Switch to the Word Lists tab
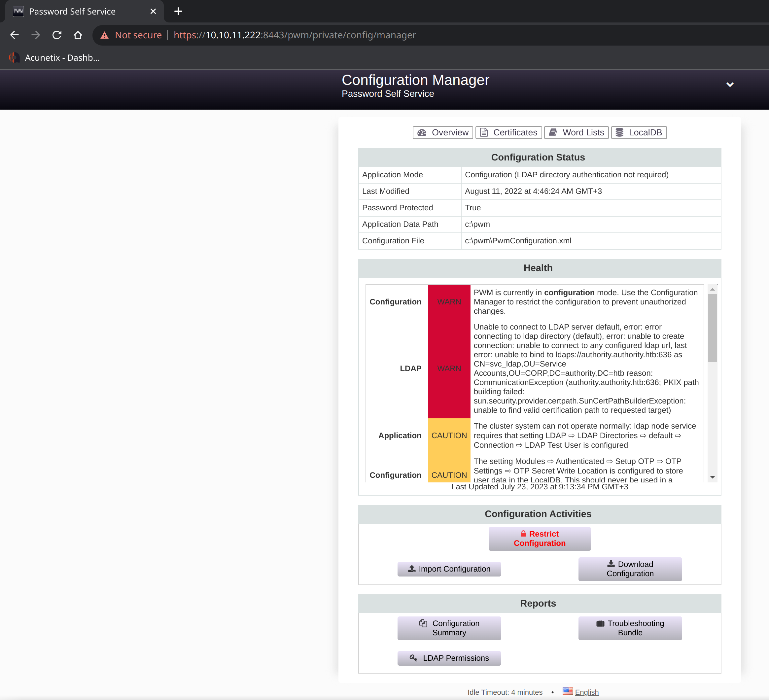 (577, 132)
